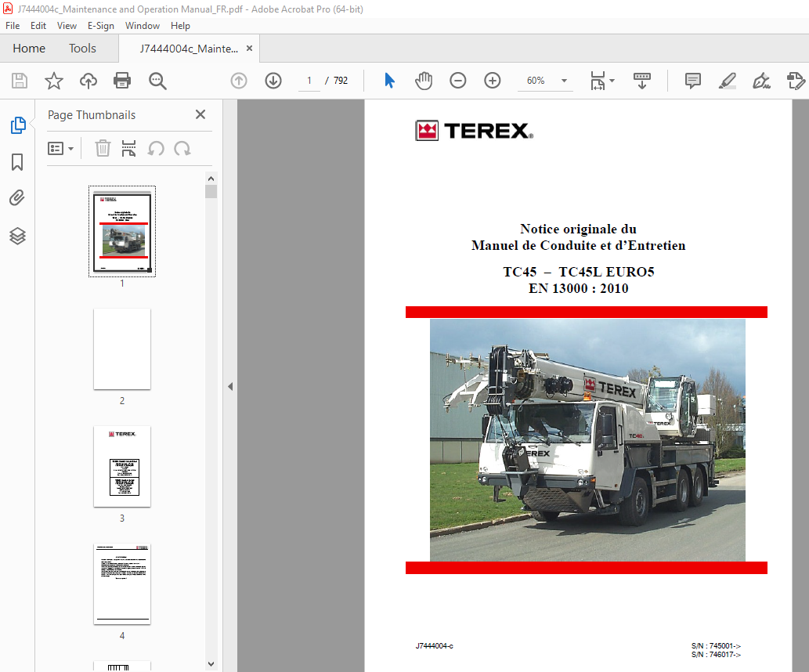The height and width of the screenshot is (672, 809).
Task: Click the 'S/N : 746017->' text
Action: coord(716,655)
